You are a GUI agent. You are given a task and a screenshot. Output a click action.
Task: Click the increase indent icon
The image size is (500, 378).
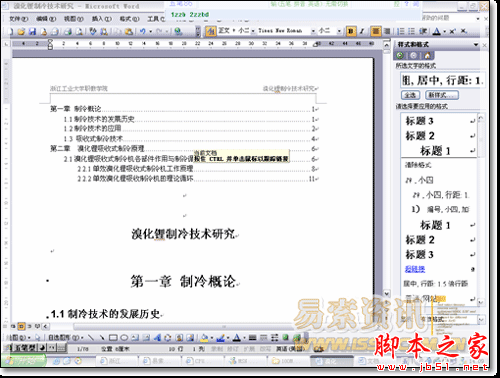[x=423, y=31]
